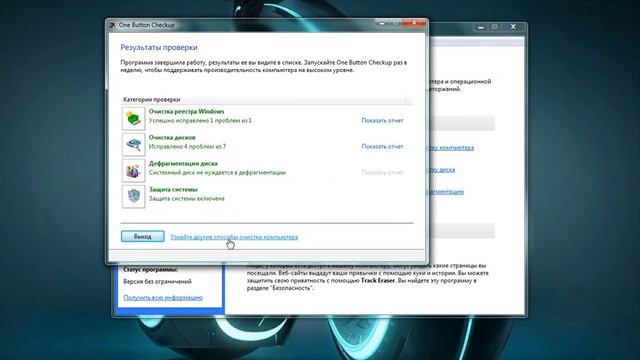Open 'Получить всю информацию' link in background window
640x360 pixels.
[x=163, y=298]
